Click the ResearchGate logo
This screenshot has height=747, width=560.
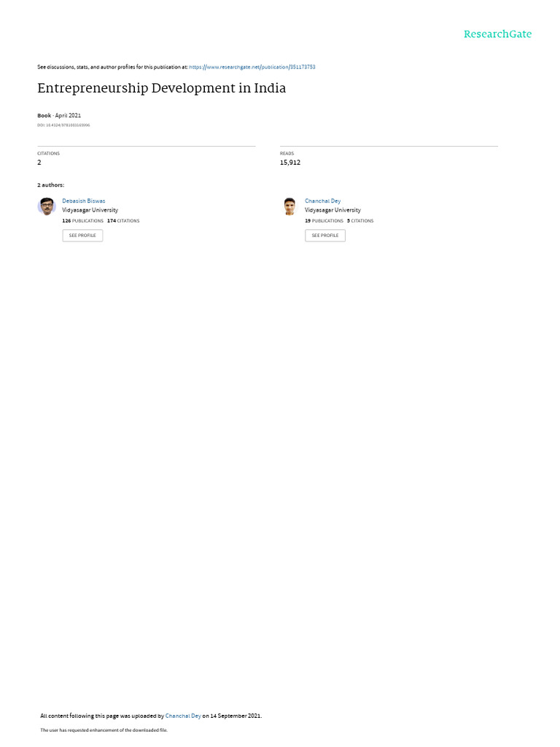point(497,34)
